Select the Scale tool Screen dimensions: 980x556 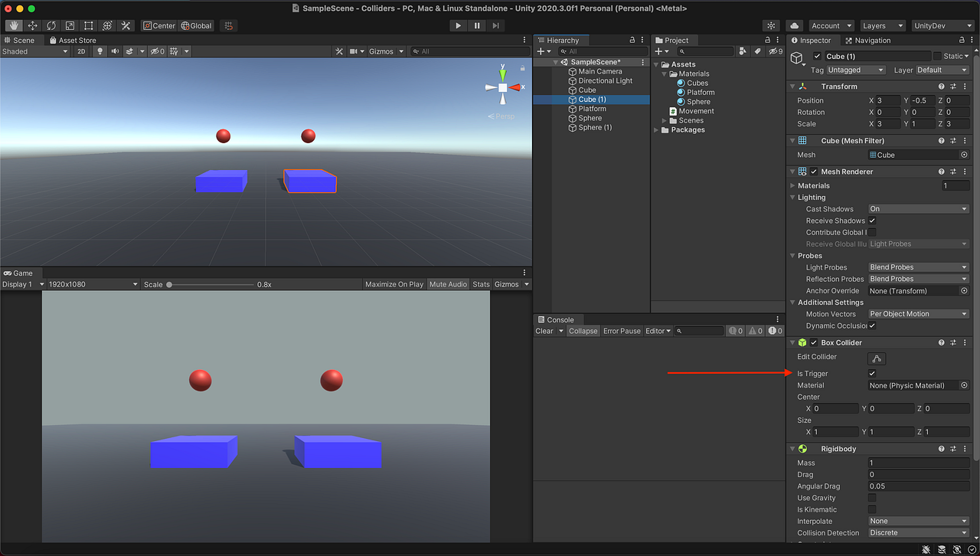point(69,25)
